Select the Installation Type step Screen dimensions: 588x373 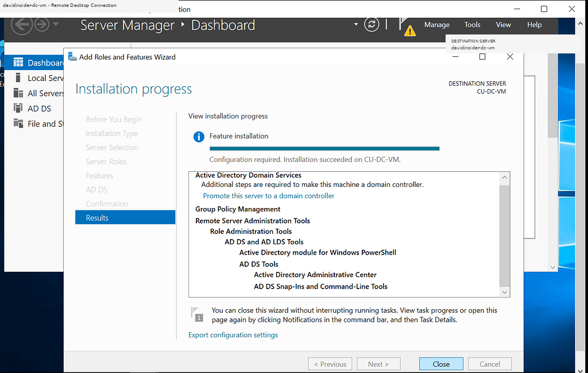(x=112, y=133)
